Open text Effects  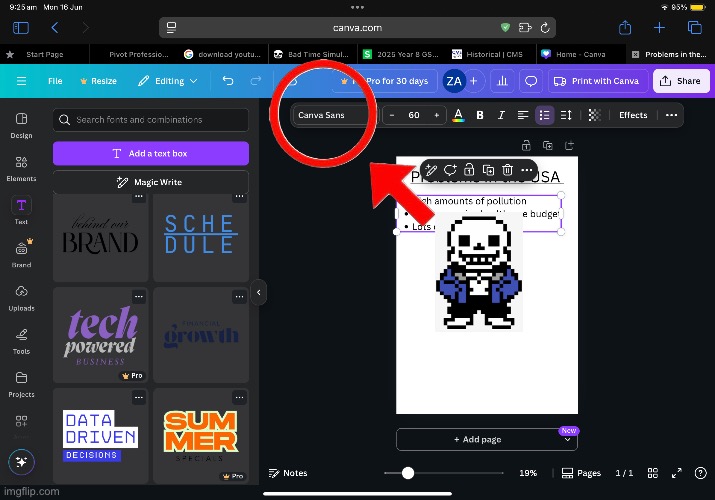(633, 115)
